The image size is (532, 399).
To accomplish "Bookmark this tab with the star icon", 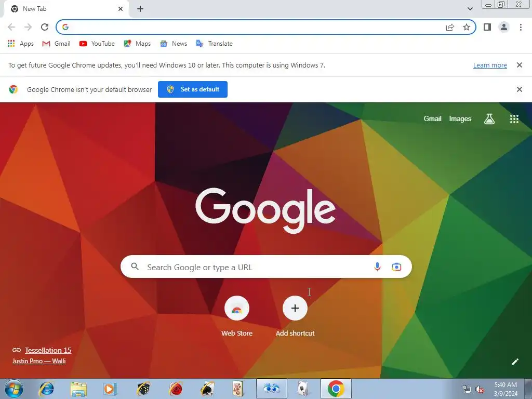I will click(x=467, y=27).
